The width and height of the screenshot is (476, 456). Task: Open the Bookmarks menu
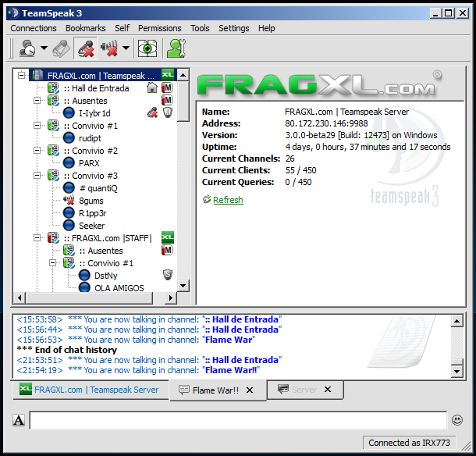[x=86, y=28]
